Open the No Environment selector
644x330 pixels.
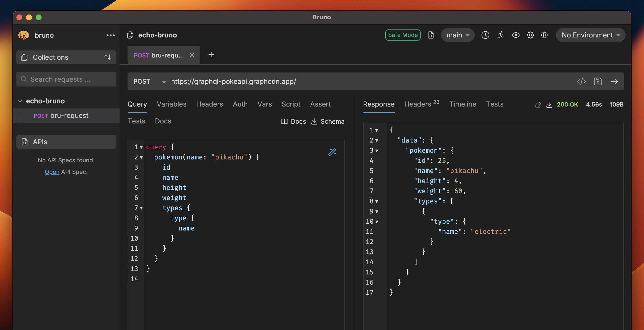coord(590,35)
